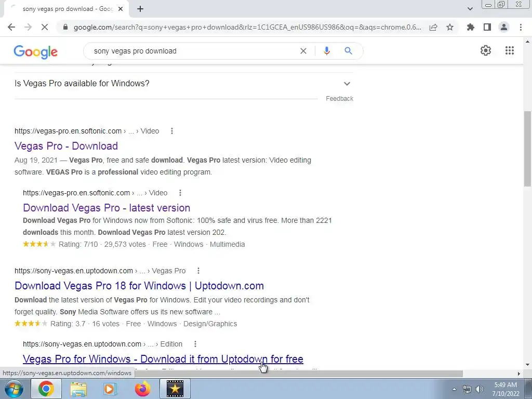
Task: Click the forward navigation arrow
Action: [28, 27]
